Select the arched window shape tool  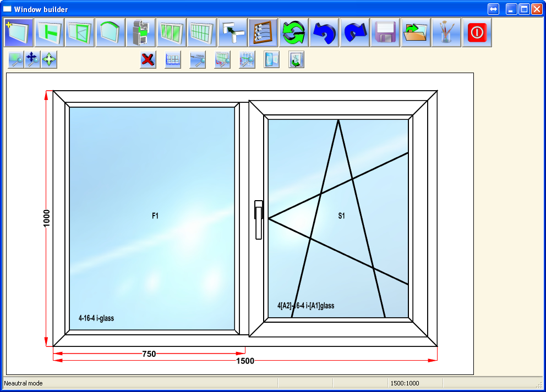[111, 32]
